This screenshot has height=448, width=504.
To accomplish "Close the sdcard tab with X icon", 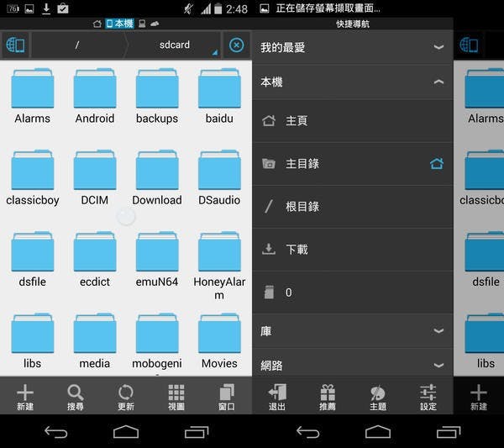I will click(237, 45).
